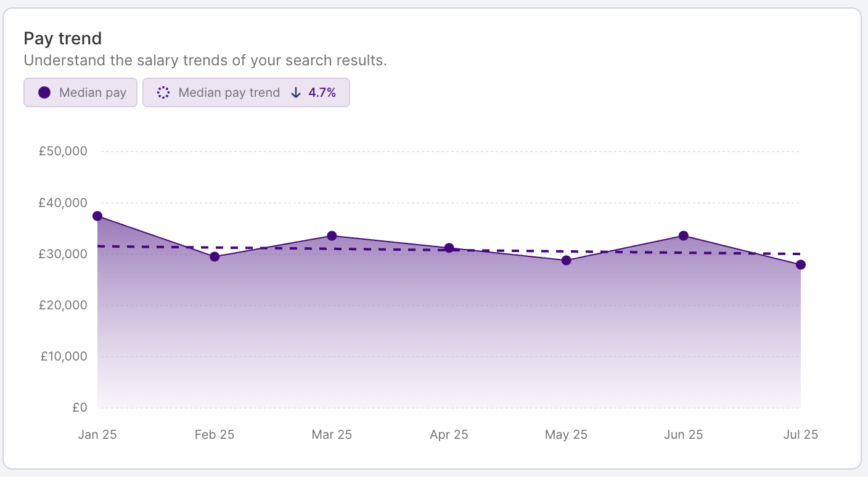The height and width of the screenshot is (477, 868).
Task: Toggle the Median pay legend chip
Action: [80, 92]
